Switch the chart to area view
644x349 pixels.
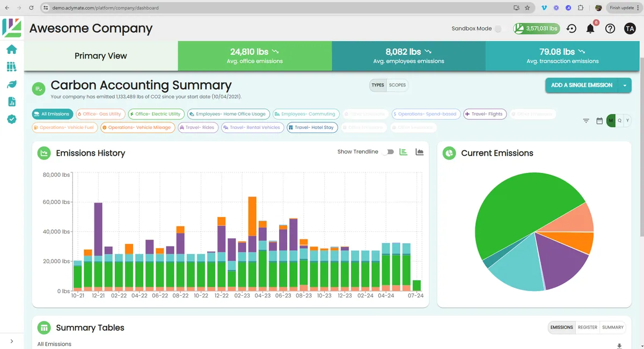pos(420,152)
